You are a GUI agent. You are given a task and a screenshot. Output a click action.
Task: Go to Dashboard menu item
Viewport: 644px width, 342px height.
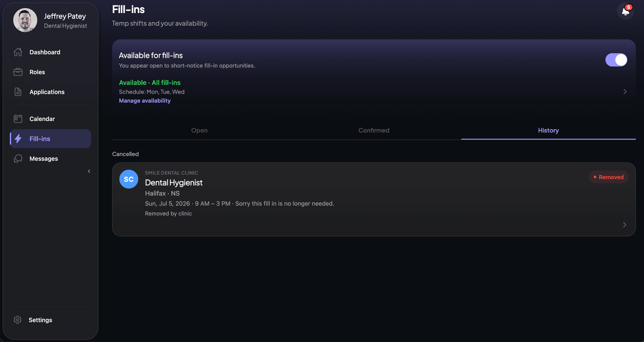50,52
